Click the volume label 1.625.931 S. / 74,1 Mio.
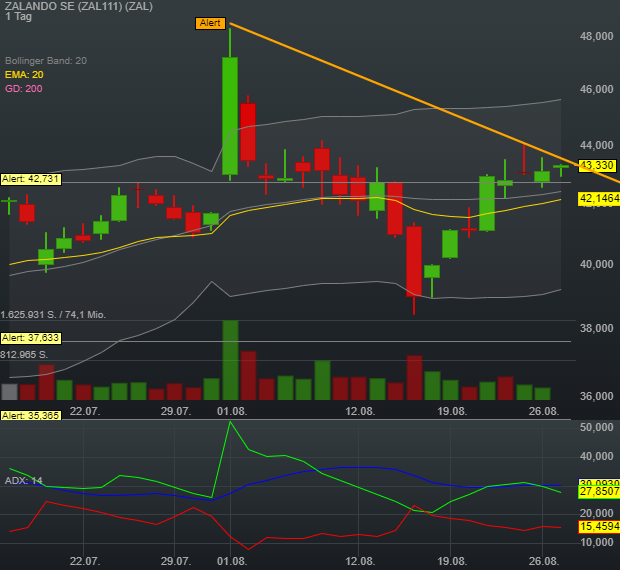620x570 pixels. [x=53, y=315]
